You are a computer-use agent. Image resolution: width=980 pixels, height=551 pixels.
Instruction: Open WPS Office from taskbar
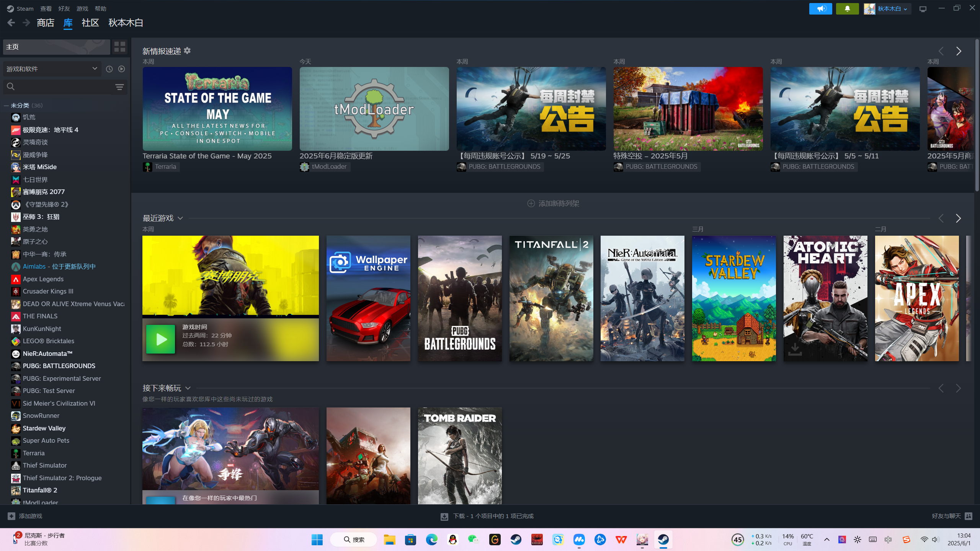click(x=621, y=540)
